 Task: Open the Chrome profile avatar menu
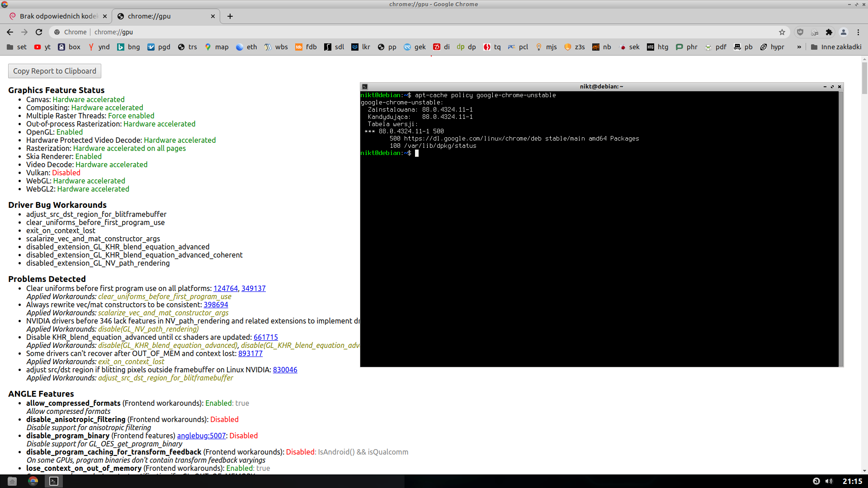pyautogui.click(x=844, y=32)
